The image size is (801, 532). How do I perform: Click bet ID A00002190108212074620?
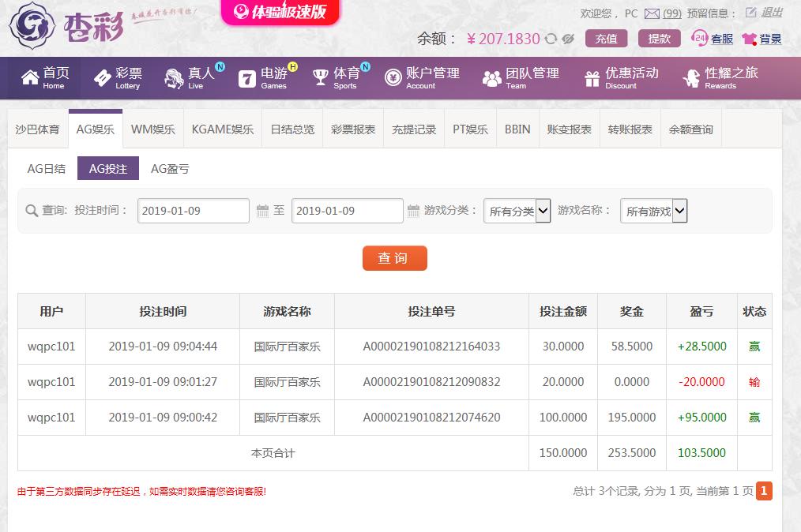(x=431, y=417)
